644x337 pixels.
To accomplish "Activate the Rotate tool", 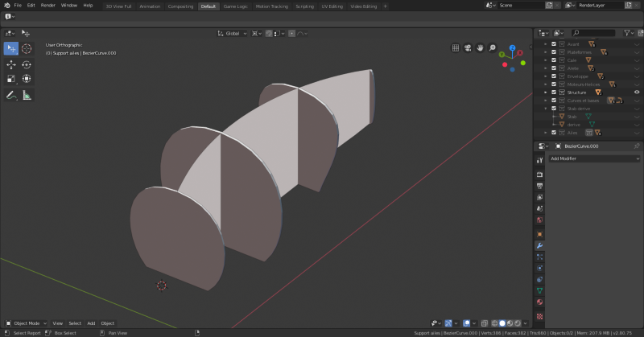I will tap(27, 64).
